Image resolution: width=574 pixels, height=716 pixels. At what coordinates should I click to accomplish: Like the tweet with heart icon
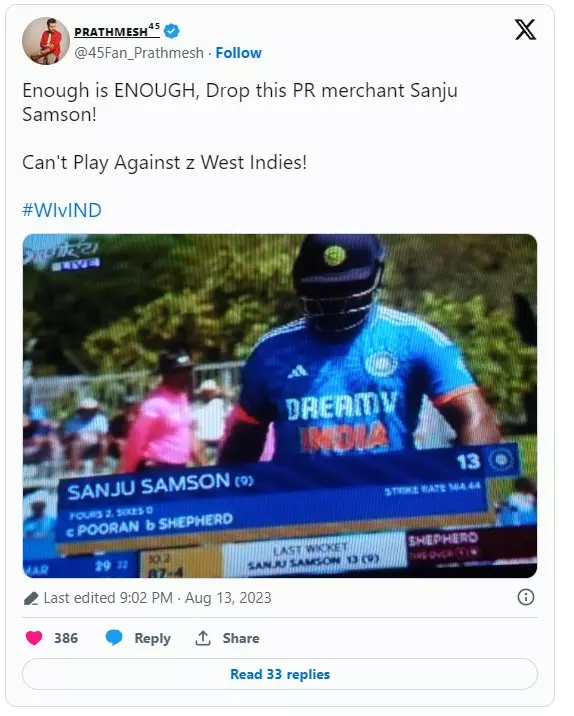coord(34,637)
